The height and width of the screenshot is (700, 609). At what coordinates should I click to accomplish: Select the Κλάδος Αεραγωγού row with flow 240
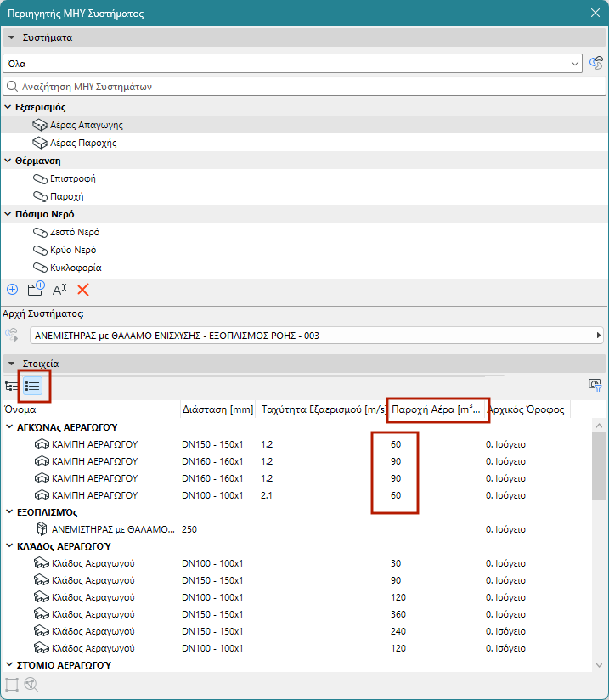[x=296, y=631]
